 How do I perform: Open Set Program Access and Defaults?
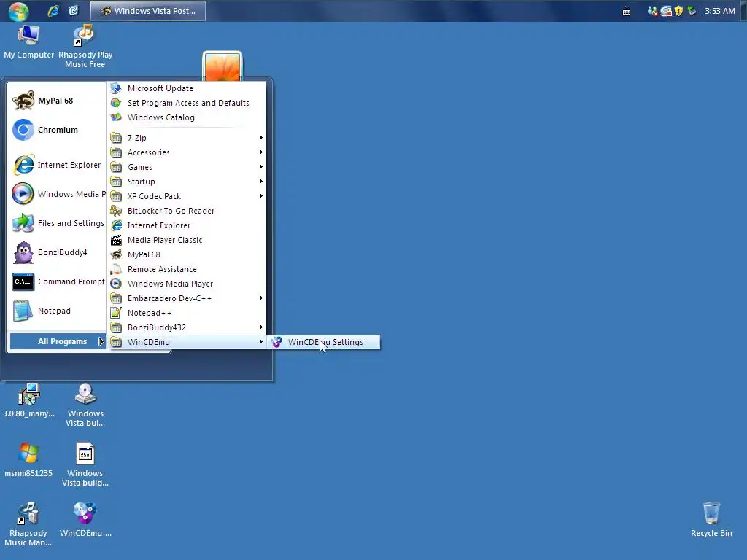[x=187, y=103]
